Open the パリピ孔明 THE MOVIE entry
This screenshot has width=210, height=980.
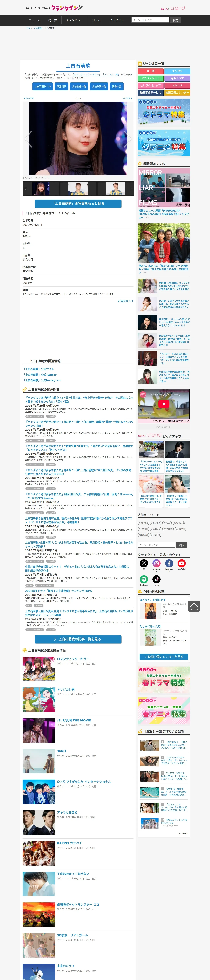coord(74,720)
